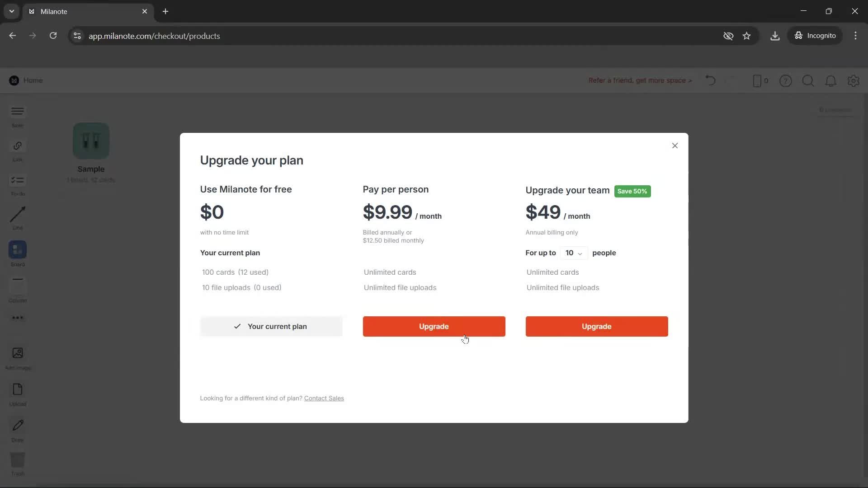Screen dimensions: 868x488
Task: Open the browser menu with three dots
Action: [856, 35]
